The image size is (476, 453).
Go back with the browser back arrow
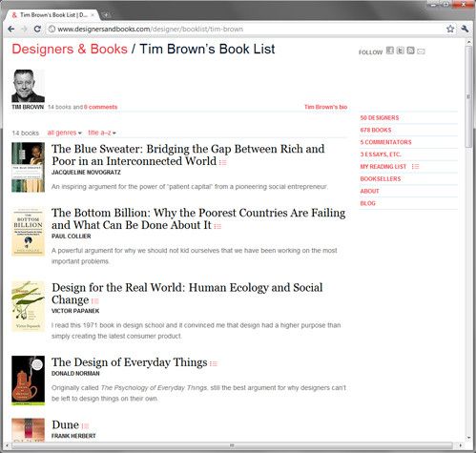coord(11,29)
